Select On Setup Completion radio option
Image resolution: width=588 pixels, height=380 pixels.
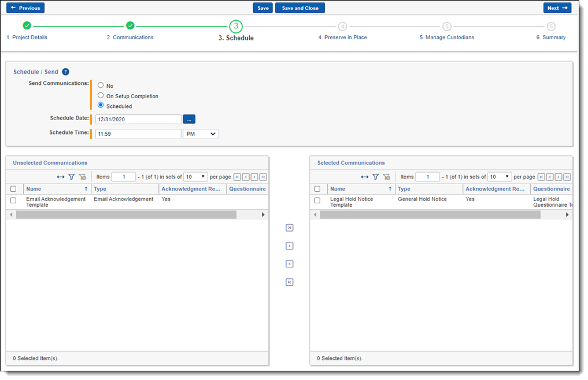pos(101,95)
